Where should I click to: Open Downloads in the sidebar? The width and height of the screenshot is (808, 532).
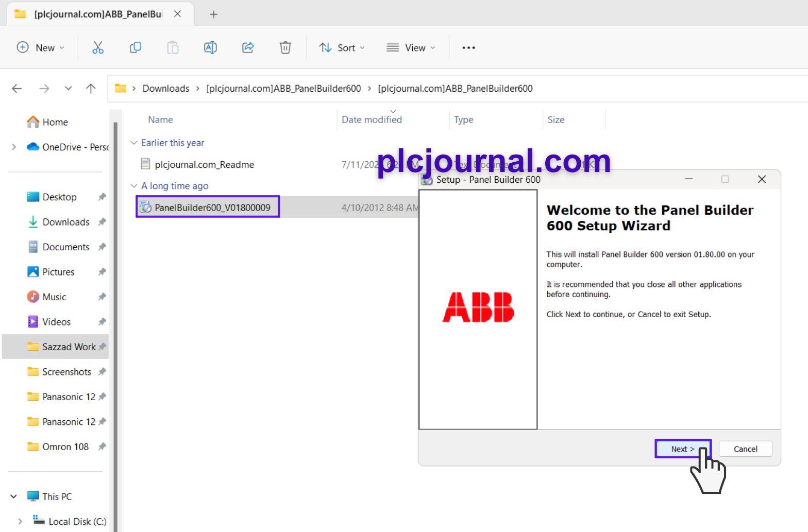tap(66, 222)
